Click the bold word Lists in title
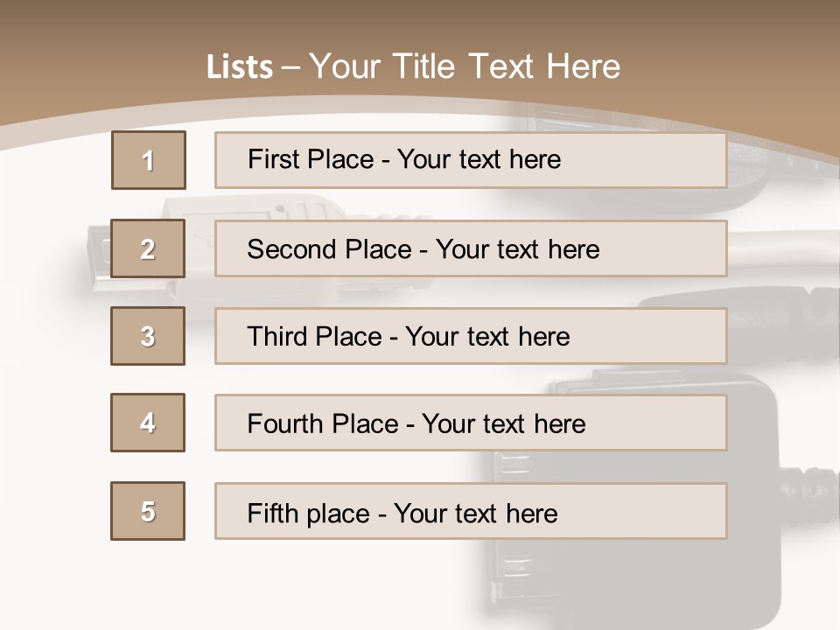 [x=240, y=67]
